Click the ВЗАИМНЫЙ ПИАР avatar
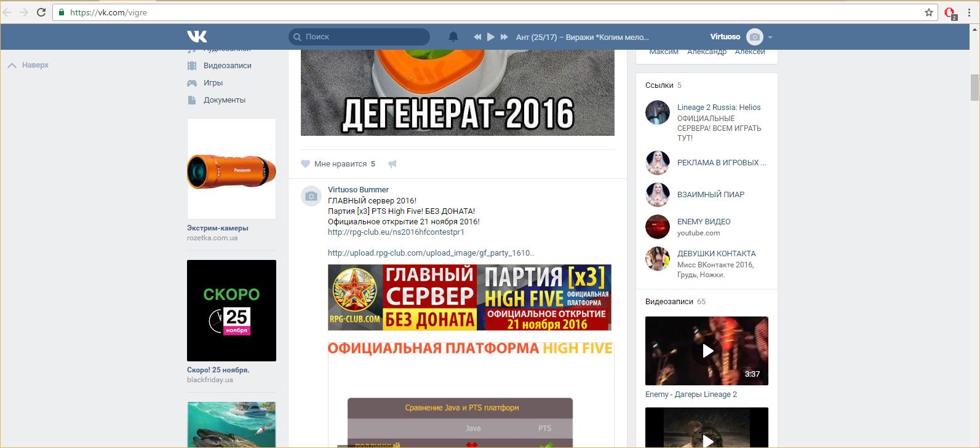Screen dimensions: 980x448 coord(658,195)
